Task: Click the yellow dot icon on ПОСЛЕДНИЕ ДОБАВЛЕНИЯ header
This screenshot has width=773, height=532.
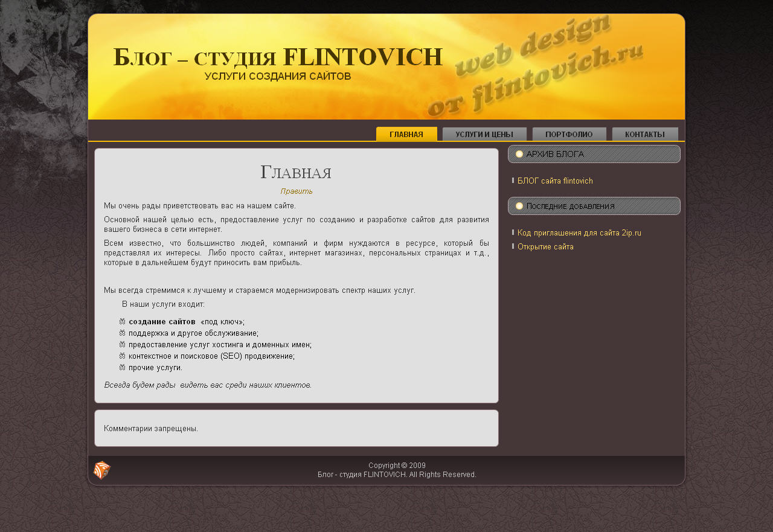Action: [519, 206]
